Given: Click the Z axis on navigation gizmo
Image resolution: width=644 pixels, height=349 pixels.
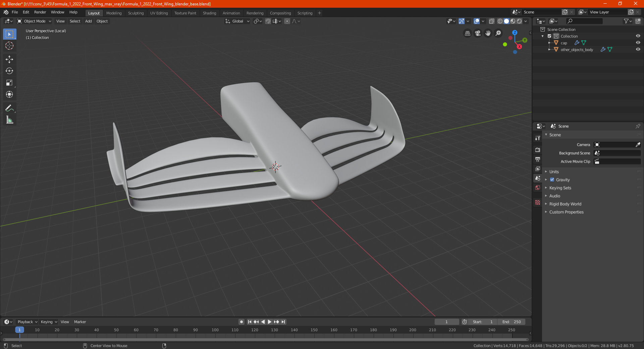Looking at the screenshot, I should tap(515, 33).
